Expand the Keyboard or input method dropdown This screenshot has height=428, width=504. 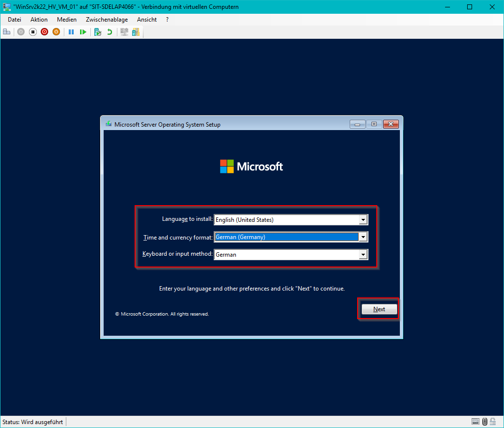[363, 254]
